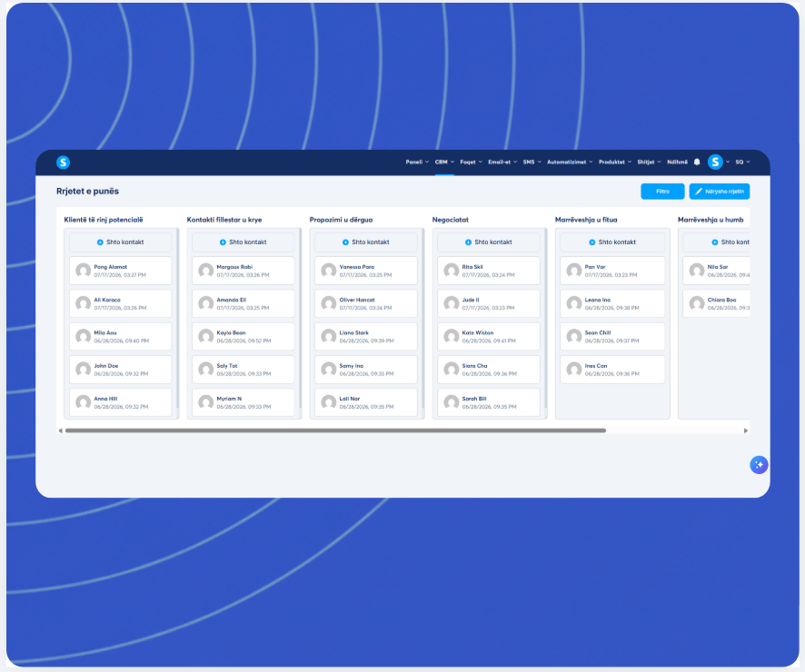Open the Ines Can contact card
This screenshot has height=672, width=805.
(612, 370)
